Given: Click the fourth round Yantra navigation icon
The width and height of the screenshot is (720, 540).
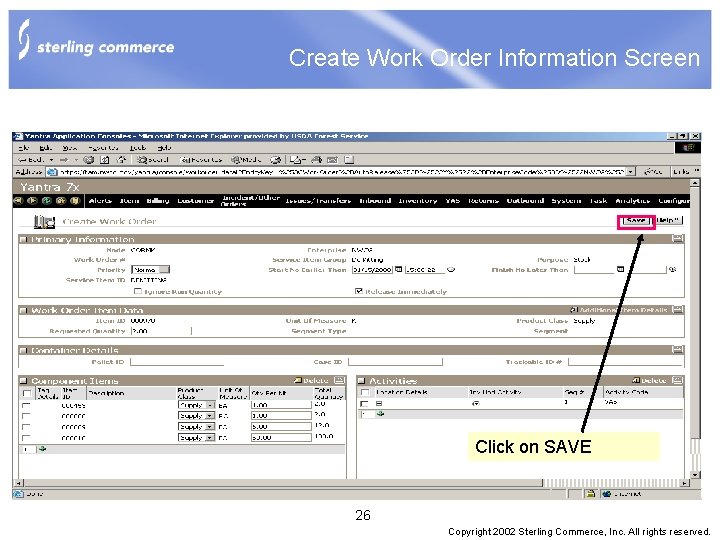Looking at the screenshot, I should point(61,201).
